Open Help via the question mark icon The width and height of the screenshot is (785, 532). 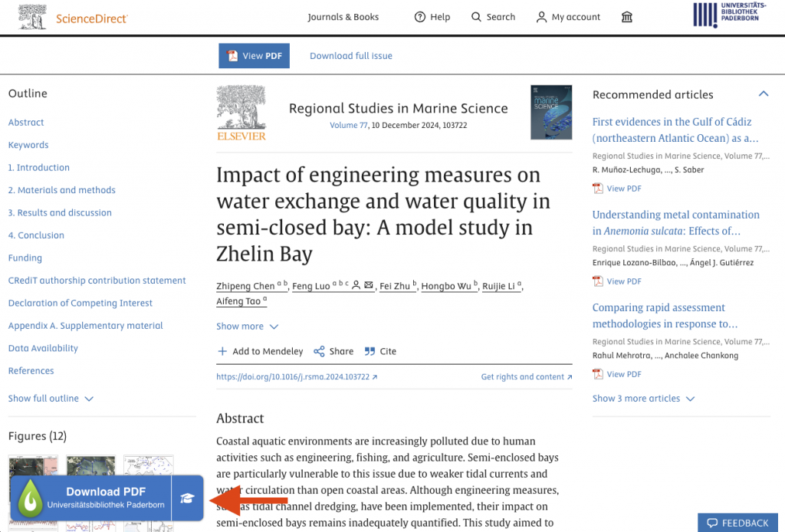coord(419,17)
